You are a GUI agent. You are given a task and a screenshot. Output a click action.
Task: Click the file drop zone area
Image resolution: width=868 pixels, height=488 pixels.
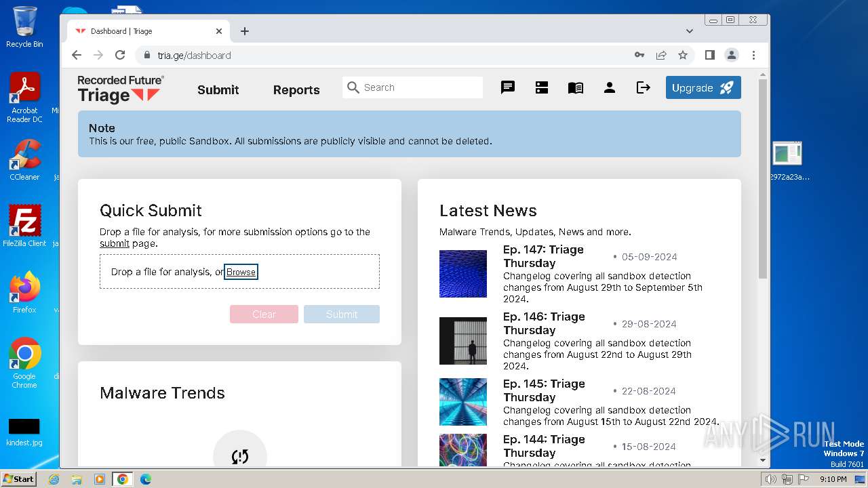239,272
